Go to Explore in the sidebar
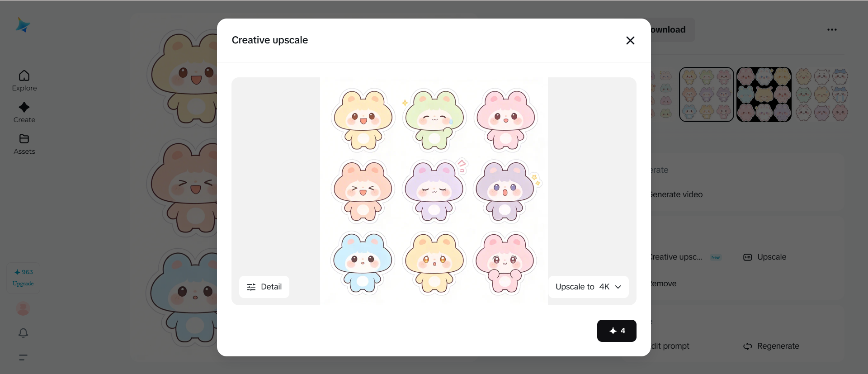Image resolution: width=868 pixels, height=374 pixels. pyautogui.click(x=24, y=81)
